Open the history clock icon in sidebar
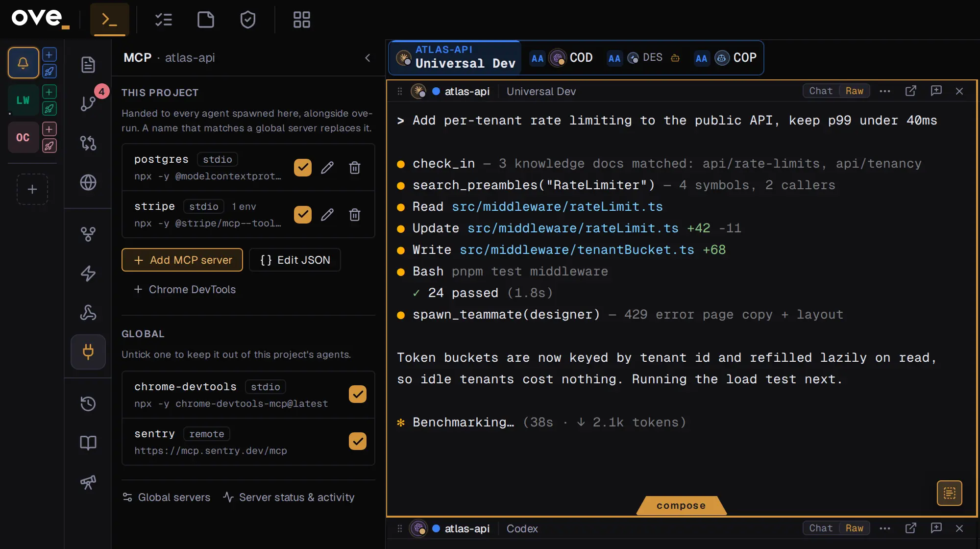Screen dimensions: 980x549 pos(88,404)
